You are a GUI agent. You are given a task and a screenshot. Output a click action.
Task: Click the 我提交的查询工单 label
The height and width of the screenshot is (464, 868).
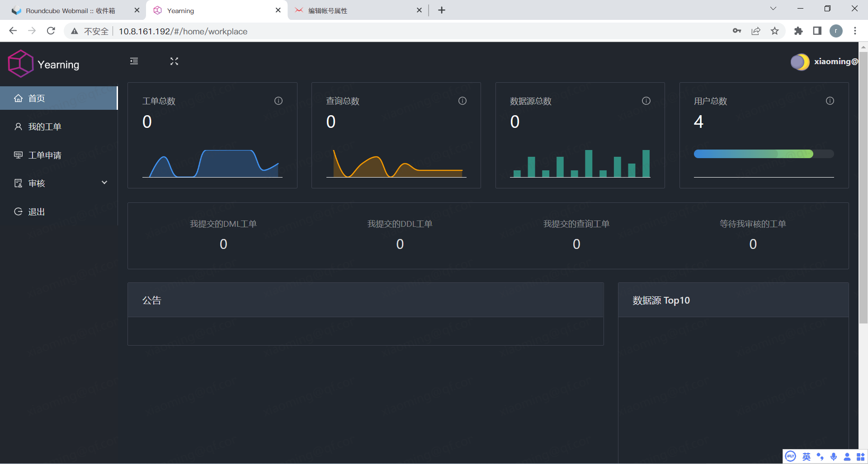pos(576,224)
